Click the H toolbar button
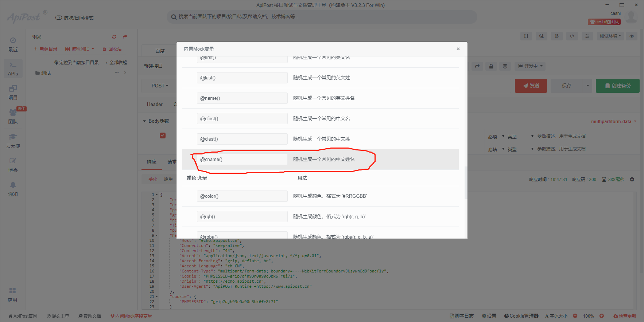 point(526,36)
